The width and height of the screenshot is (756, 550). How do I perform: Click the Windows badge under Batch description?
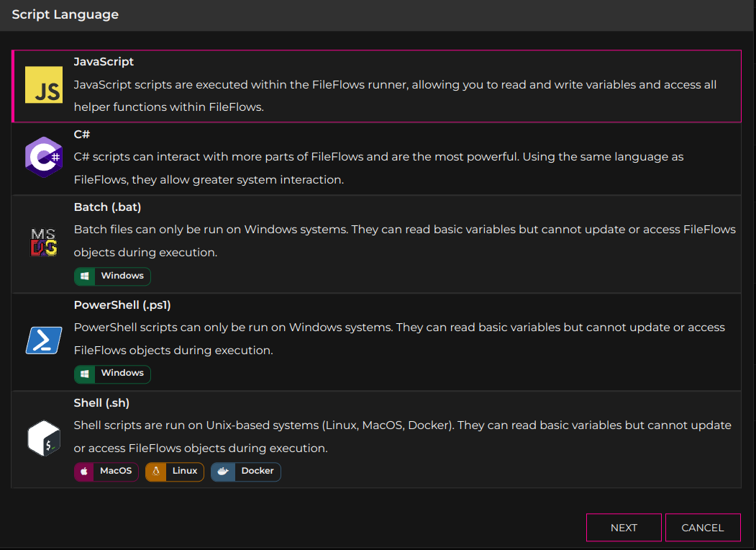[112, 276]
